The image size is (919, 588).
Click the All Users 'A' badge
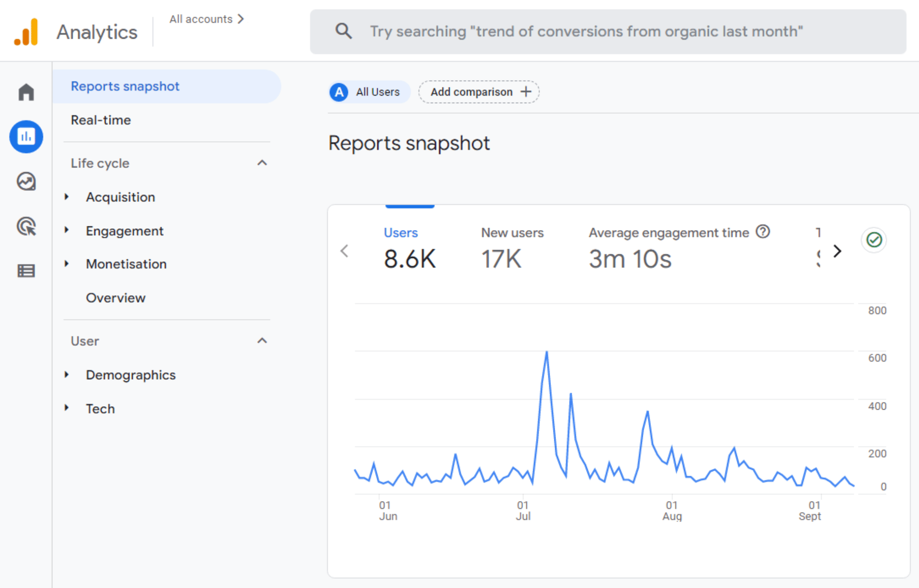point(339,92)
